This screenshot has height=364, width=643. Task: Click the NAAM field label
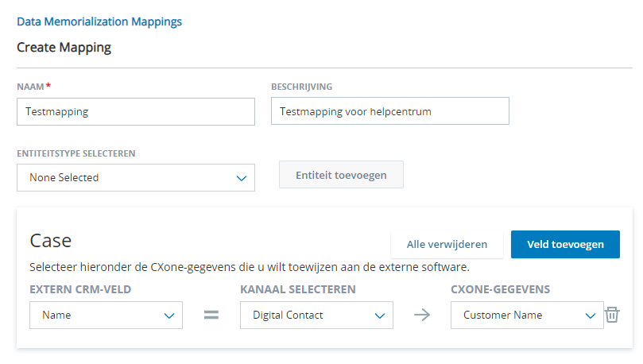[30, 87]
